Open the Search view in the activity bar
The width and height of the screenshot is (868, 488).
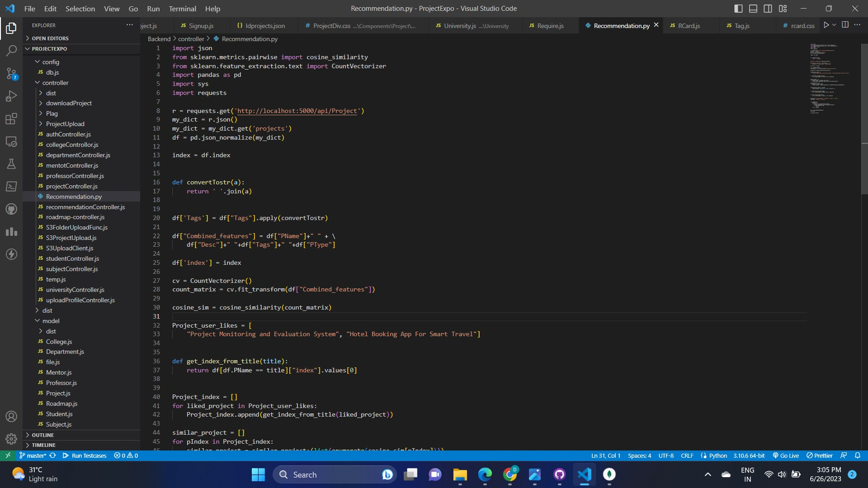(x=11, y=51)
